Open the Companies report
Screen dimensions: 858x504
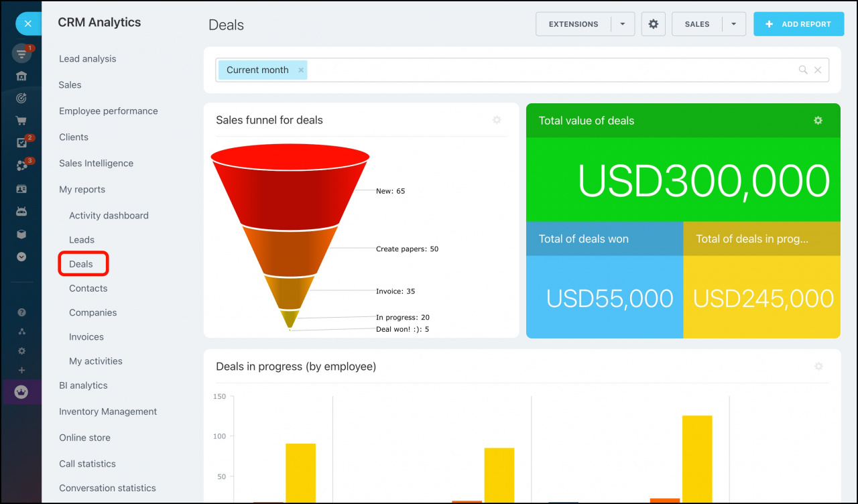coord(93,313)
